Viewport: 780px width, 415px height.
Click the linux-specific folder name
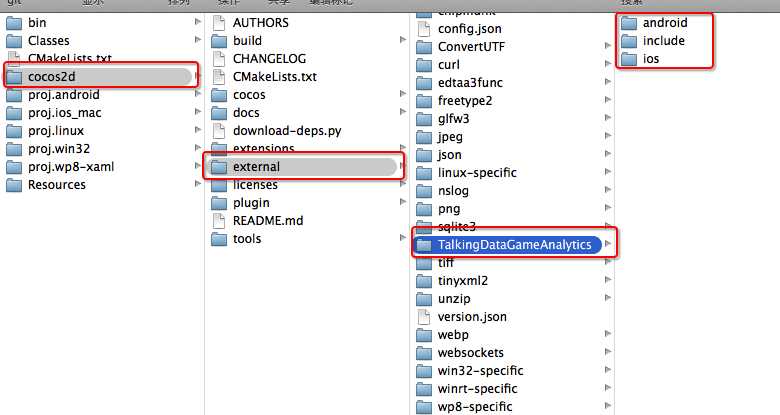tap(477, 173)
